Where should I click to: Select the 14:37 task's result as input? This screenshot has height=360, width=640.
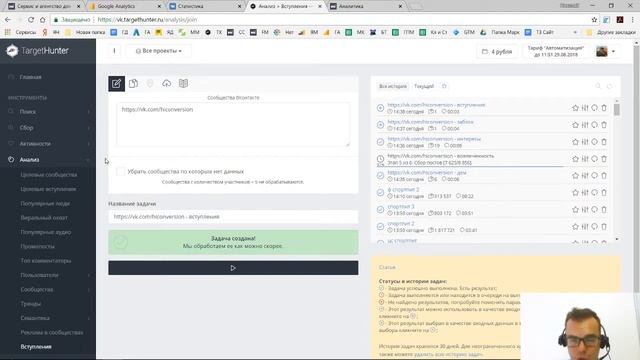380,125
